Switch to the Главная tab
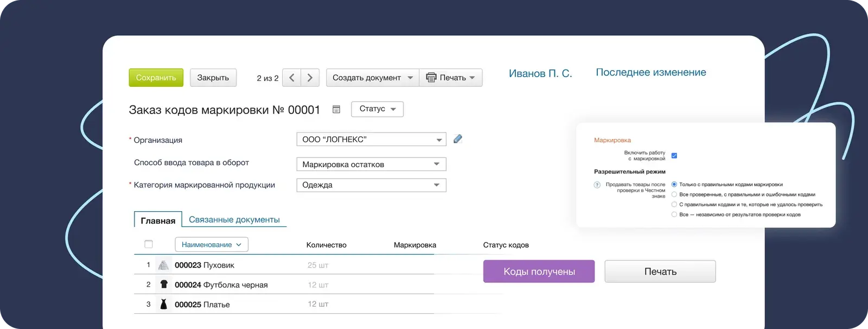868x329 pixels. 158,220
